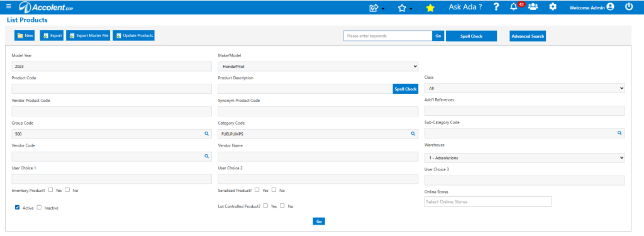Click Spell Check beside Product Description

tap(406, 89)
